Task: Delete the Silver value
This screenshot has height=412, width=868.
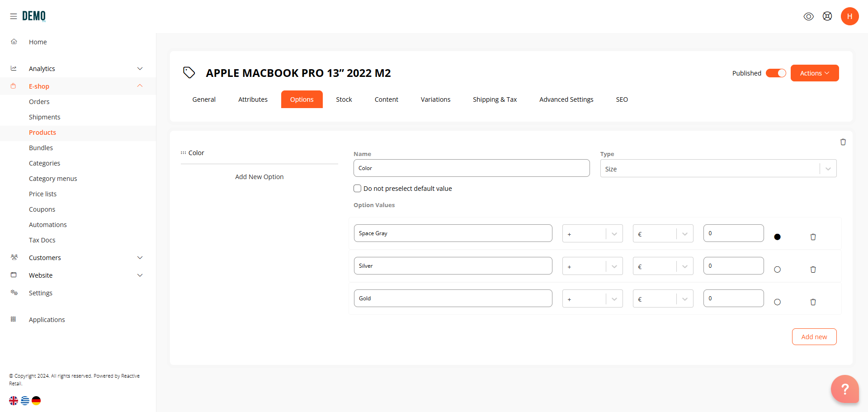Action: tap(813, 270)
